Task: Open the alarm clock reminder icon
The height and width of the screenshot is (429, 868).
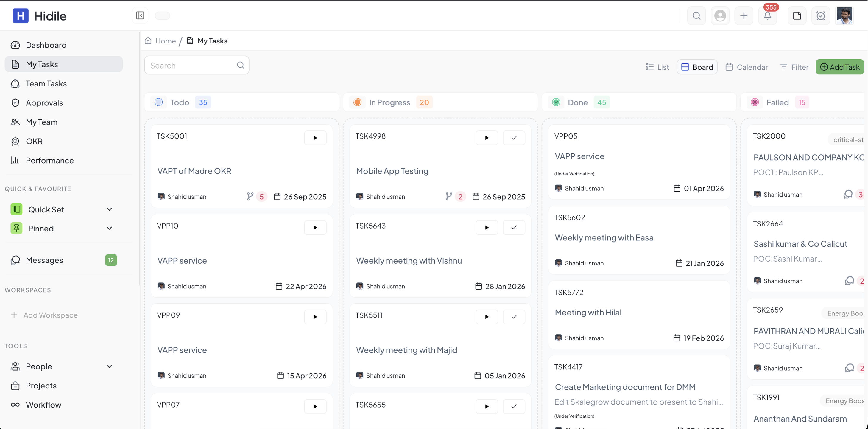Action: [820, 15]
